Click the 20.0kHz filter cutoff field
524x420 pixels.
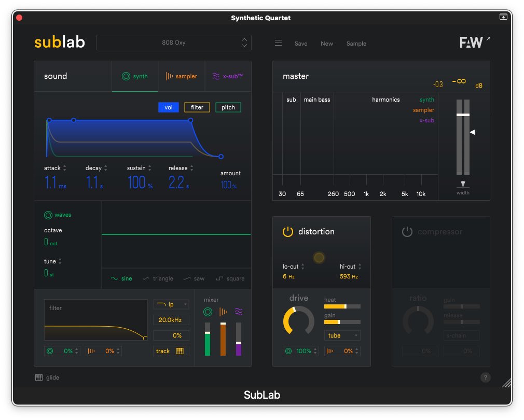point(171,320)
